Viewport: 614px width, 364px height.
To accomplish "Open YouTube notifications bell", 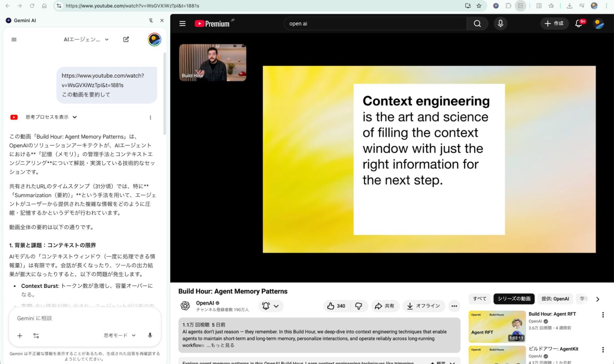I will click(578, 23).
